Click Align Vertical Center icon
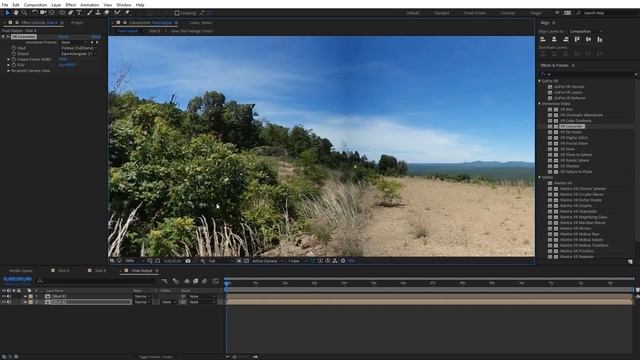640x360 pixels. 589,40
